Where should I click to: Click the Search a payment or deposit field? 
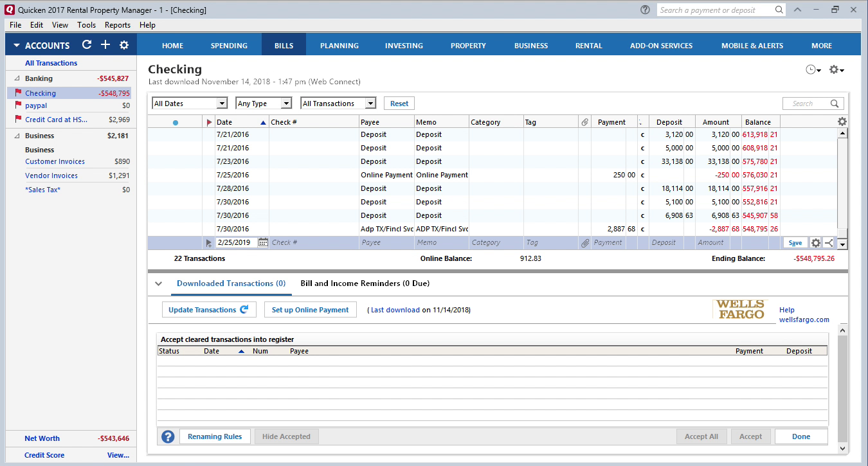click(715, 10)
